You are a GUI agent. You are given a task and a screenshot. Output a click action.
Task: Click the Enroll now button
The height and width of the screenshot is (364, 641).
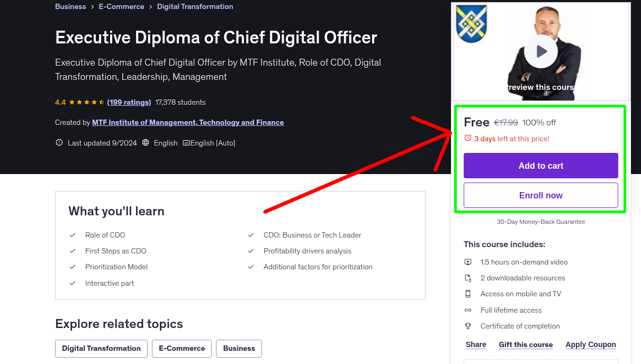(x=540, y=195)
